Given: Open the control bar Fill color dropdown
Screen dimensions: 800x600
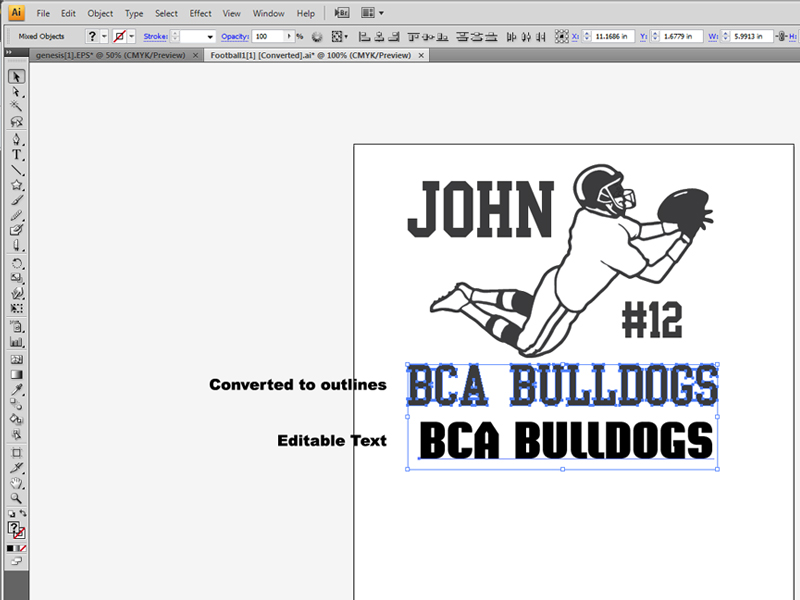Looking at the screenshot, I should click(x=104, y=36).
